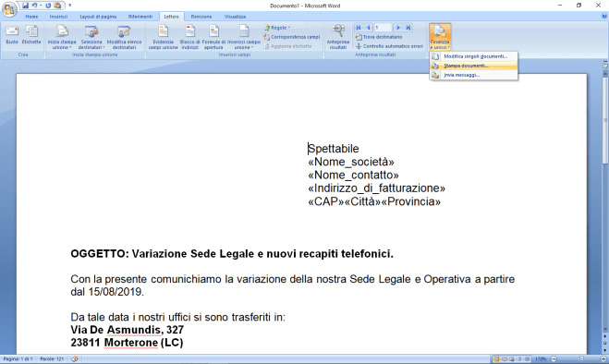Insert Blocco di indirizzi

190,37
